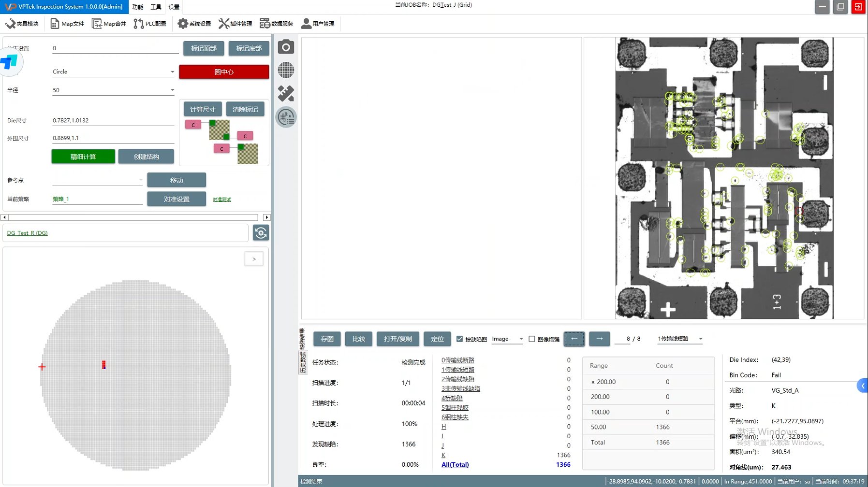
Task: Open the Image display mode dropdown
Action: 521,339
